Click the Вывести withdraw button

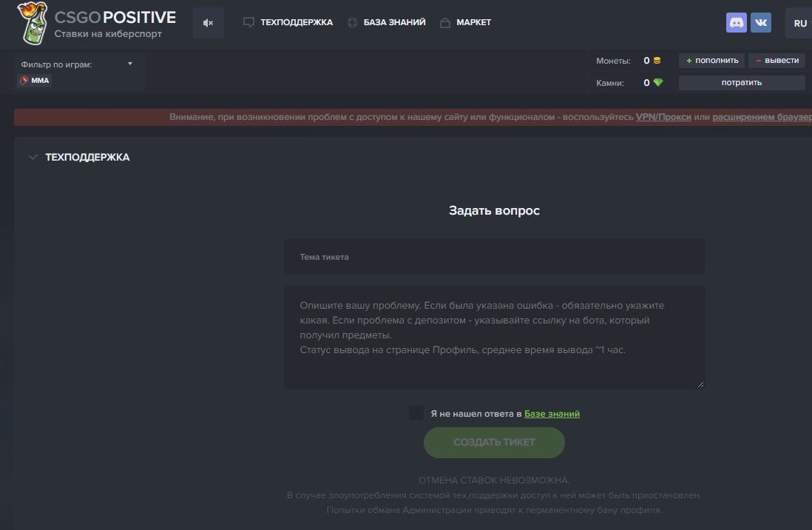[777, 61]
